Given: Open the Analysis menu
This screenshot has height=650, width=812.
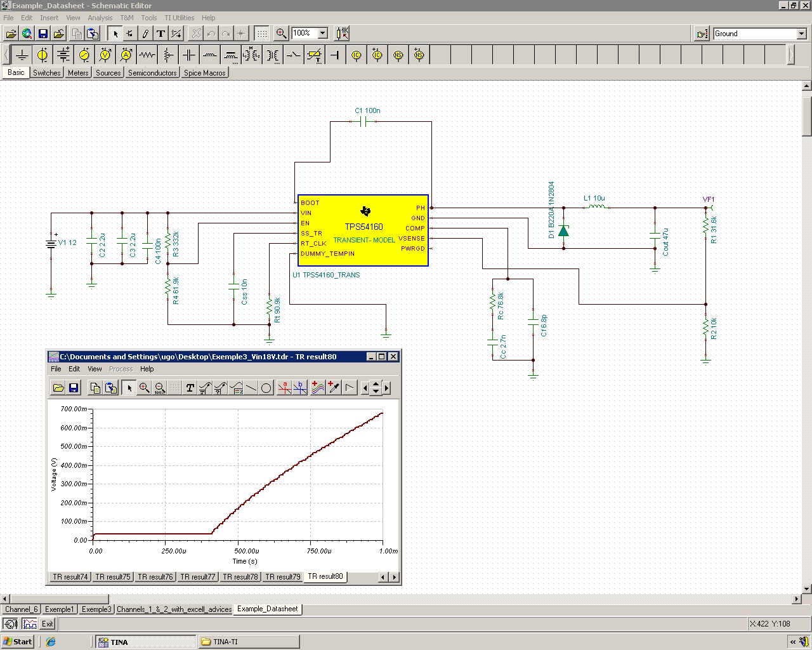Looking at the screenshot, I should pos(100,17).
